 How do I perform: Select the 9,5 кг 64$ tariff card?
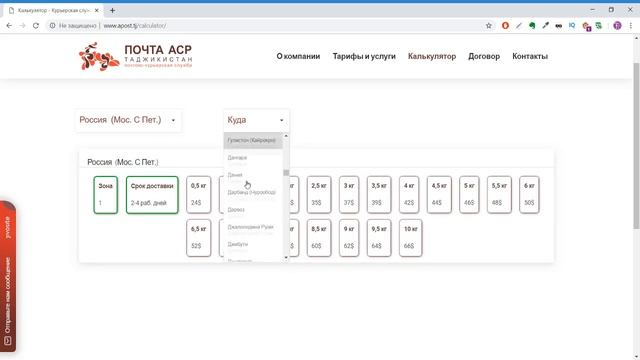pos(379,238)
